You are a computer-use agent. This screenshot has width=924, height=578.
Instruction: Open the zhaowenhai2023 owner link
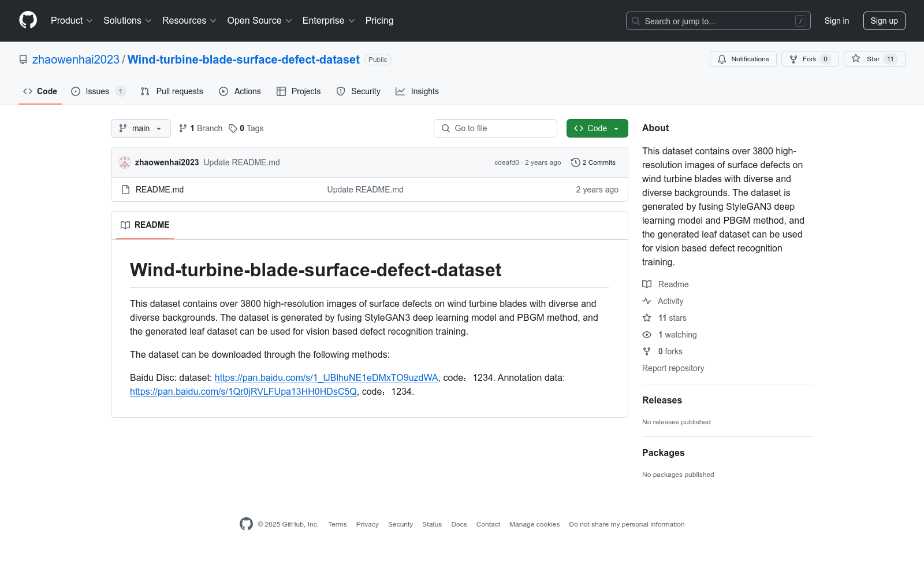coord(76,60)
